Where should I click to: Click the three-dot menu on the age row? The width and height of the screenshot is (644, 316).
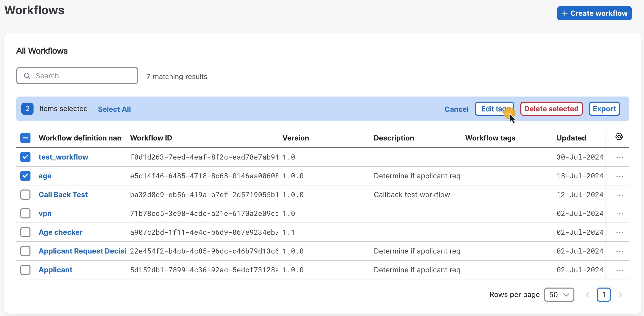click(x=619, y=176)
